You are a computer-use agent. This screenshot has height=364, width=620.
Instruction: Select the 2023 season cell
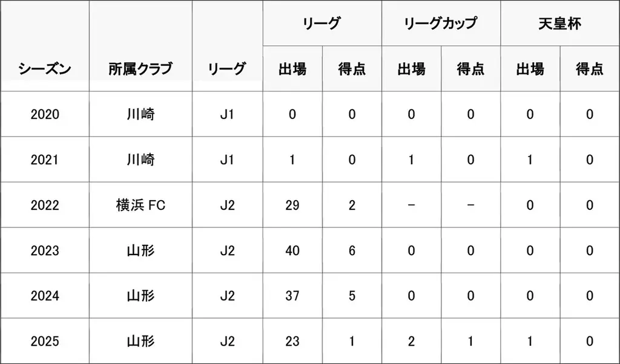pyautogui.click(x=45, y=251)
